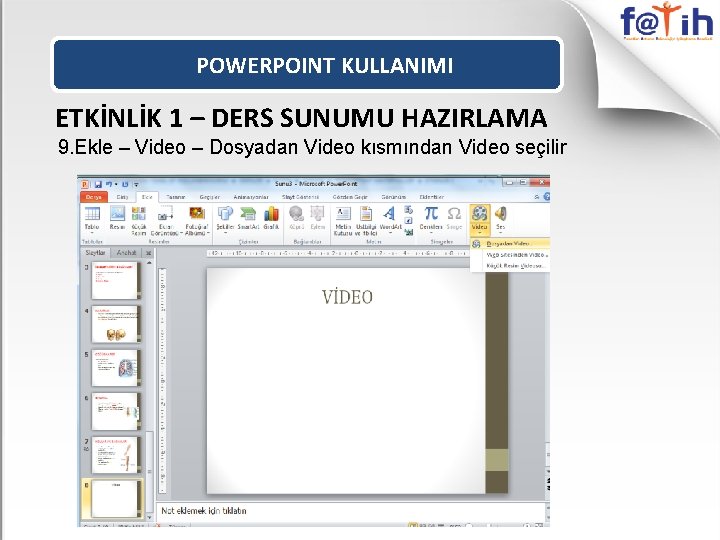
Task: Switch to the Anahat outline tab
Action: [126, 253]
